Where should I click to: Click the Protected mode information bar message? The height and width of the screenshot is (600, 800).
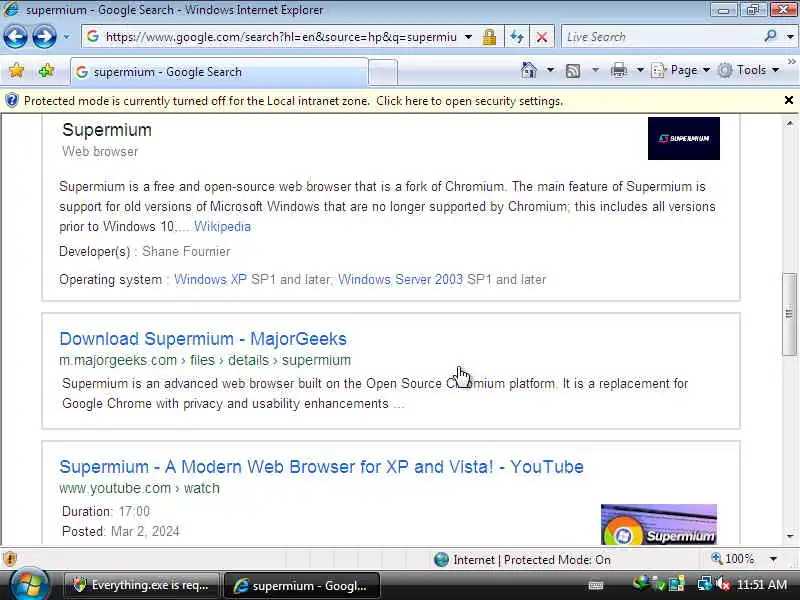[293, 101]
